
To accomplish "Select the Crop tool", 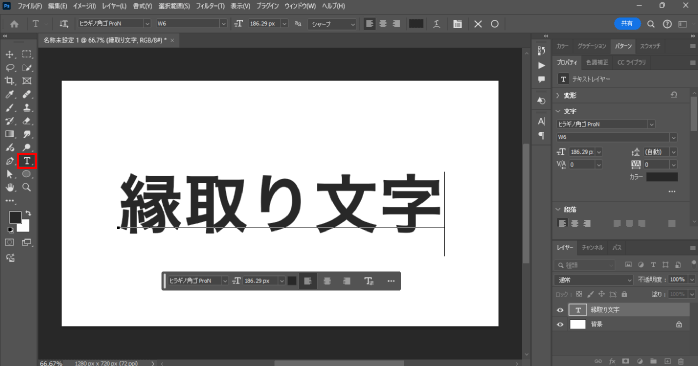I will (x=9, y=81).
